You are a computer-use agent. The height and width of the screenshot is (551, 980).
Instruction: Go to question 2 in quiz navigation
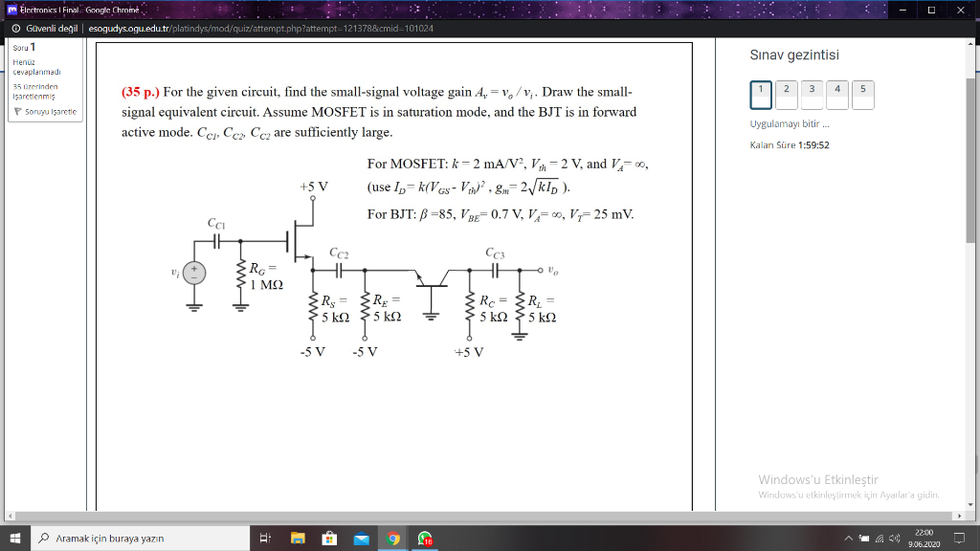pos(787,95)
